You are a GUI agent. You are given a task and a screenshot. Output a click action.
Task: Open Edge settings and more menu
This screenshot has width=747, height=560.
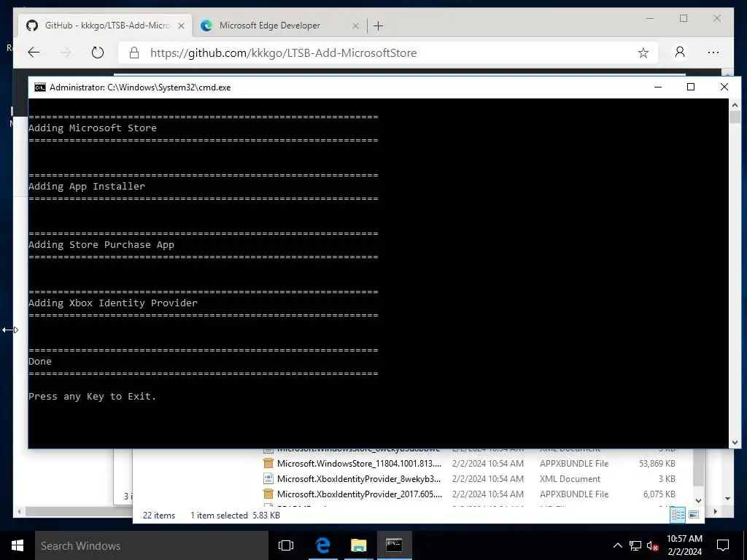click(x=713, y=52)
